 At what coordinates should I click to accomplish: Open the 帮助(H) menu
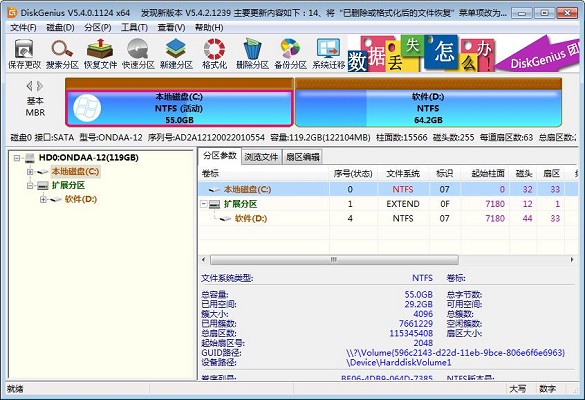209,28
